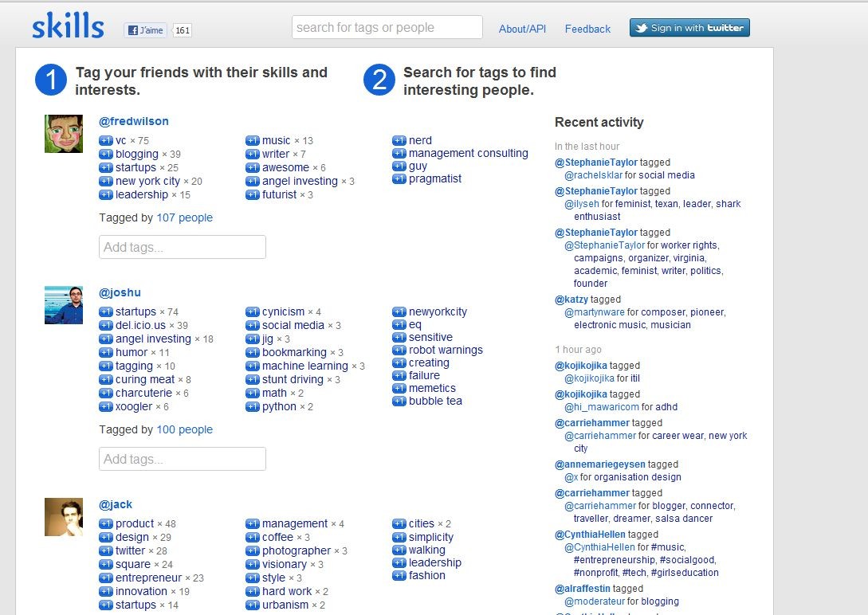Open the @jack profile link
The width and height of the screenshot is (868, 615).
coord(115,504)
